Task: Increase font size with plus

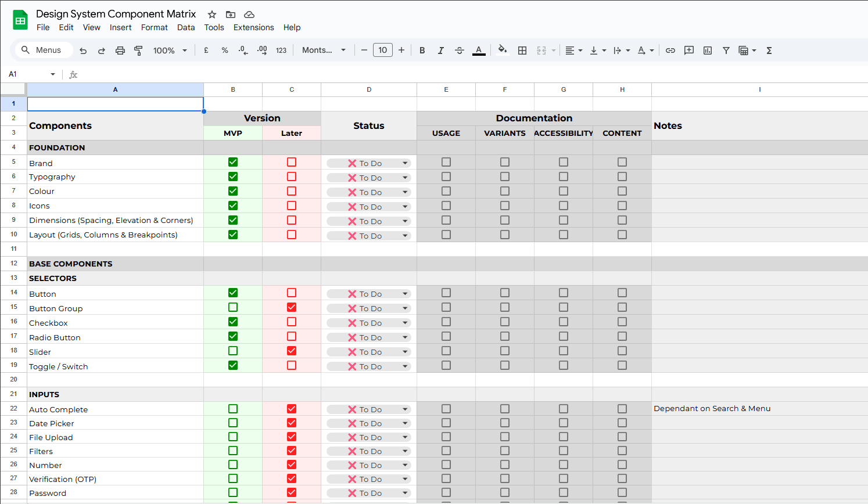Action: [401, 51]
